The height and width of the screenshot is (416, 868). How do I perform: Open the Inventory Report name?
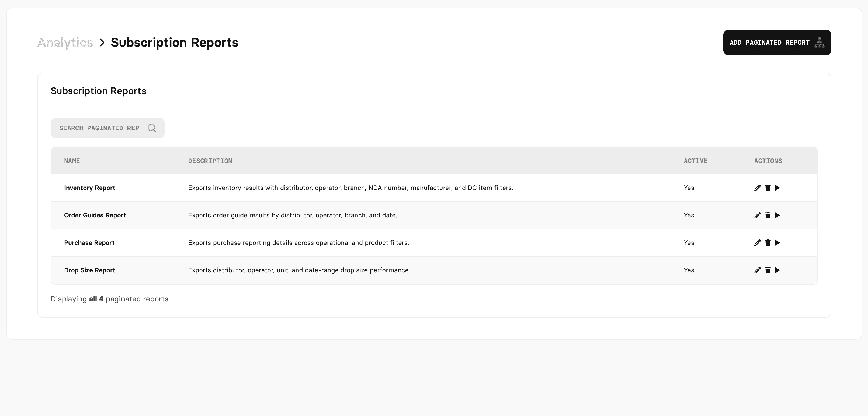pos(90,188)
